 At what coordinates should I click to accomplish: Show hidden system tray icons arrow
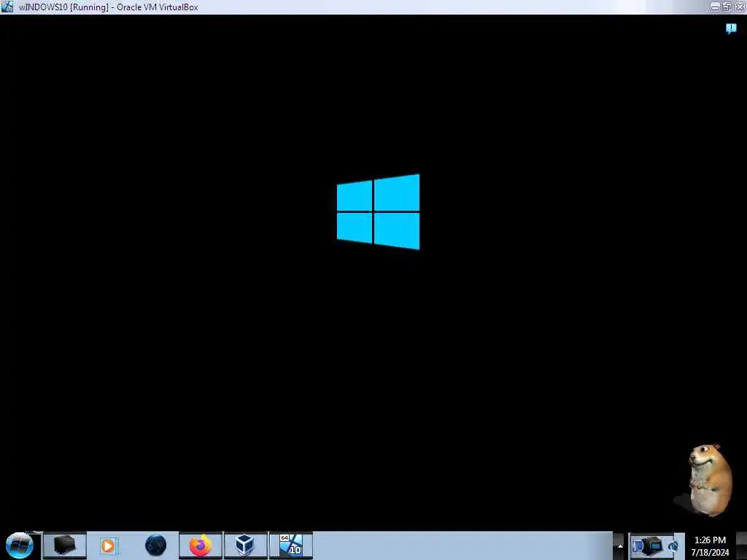click(x=620, y=546)
